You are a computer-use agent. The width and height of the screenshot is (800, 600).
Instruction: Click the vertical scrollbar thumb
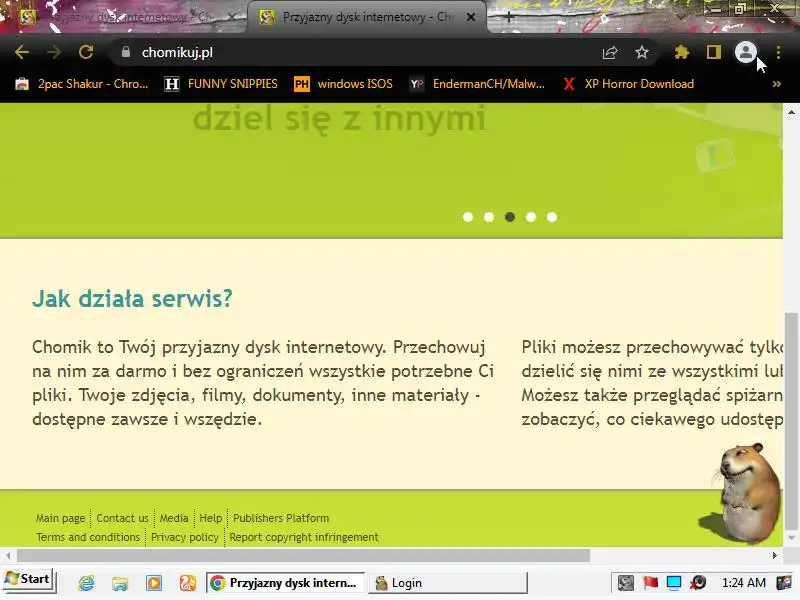point(791,421)
